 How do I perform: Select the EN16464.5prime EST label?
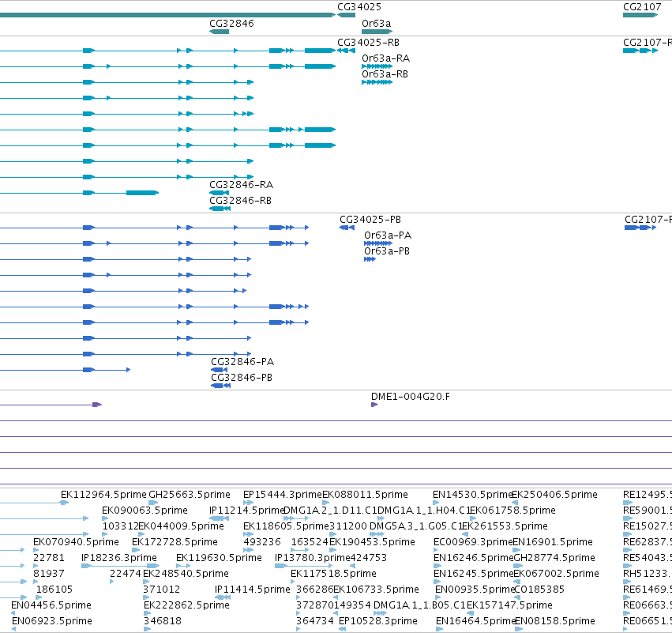(475, 621)
